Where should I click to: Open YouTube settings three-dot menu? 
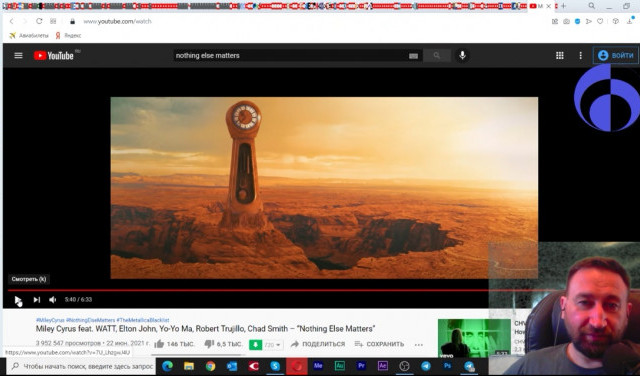(x=580, y=56)
